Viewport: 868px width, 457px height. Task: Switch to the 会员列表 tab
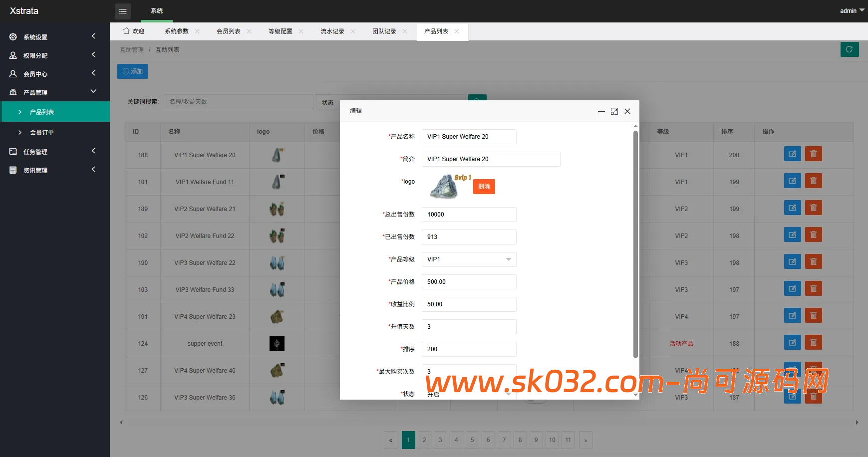pos(229,31)
